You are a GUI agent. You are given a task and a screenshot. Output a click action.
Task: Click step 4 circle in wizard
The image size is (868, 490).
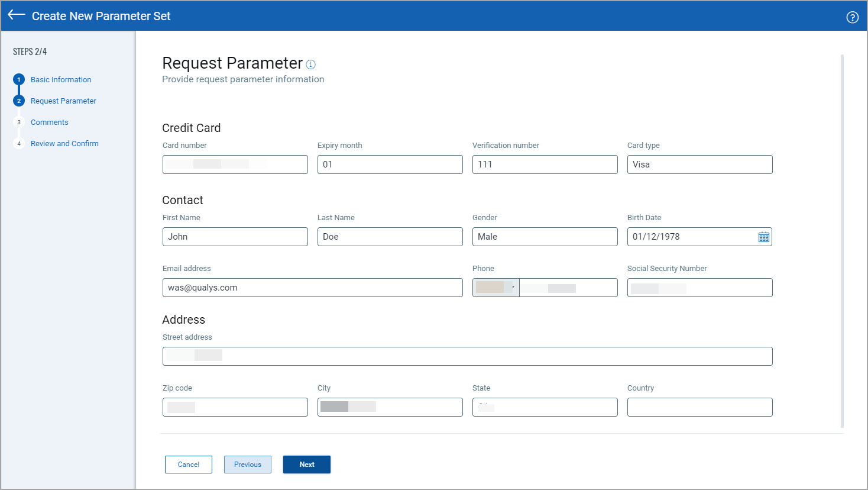click(x=19, y=144)
